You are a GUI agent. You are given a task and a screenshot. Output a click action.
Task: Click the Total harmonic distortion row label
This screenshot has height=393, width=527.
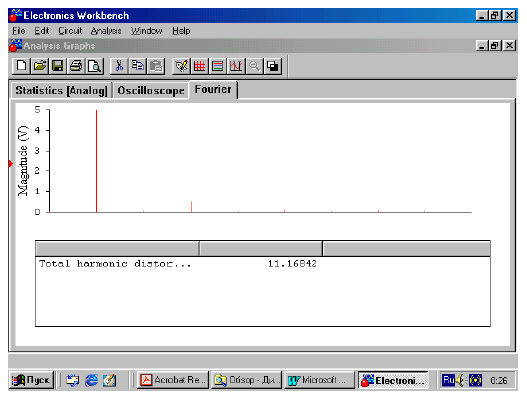pos(115,264)
